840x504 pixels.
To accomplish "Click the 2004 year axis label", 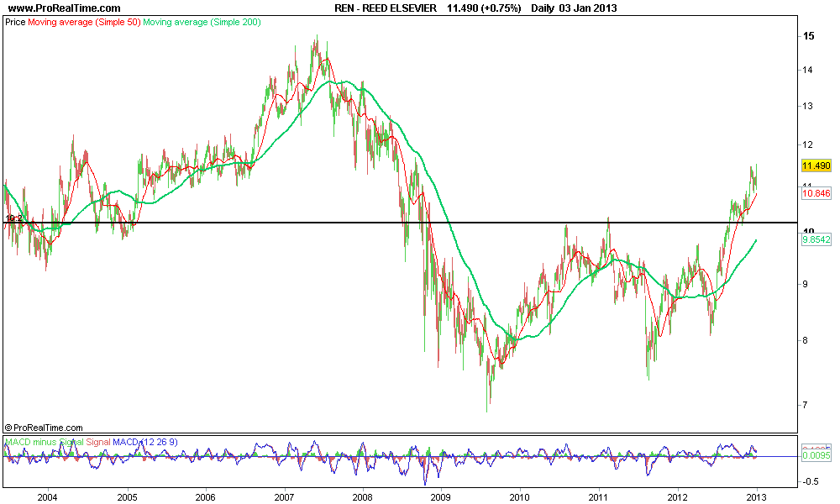I will (47, 497).
